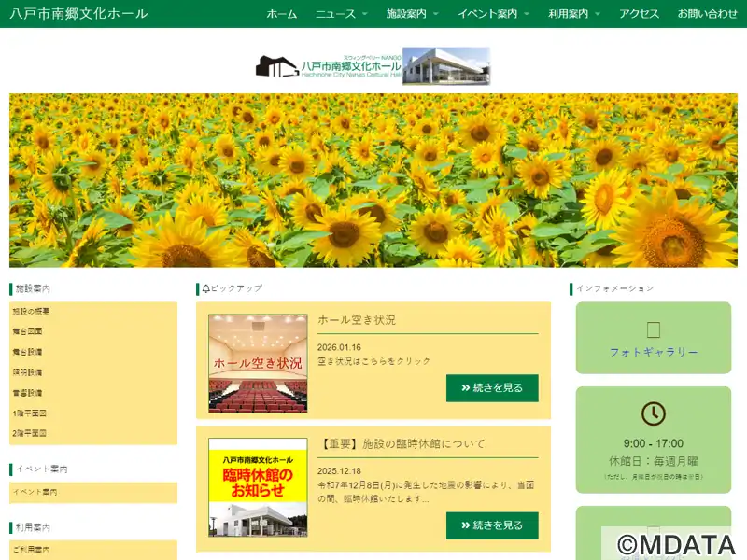
Task: Click the 2026.01.16 date text
Action: (x=339, y=347)
